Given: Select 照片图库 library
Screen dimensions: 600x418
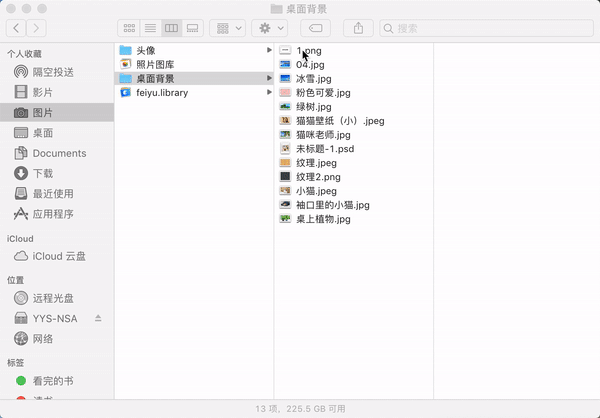Looking at the screenshot, I should [194, 64].
